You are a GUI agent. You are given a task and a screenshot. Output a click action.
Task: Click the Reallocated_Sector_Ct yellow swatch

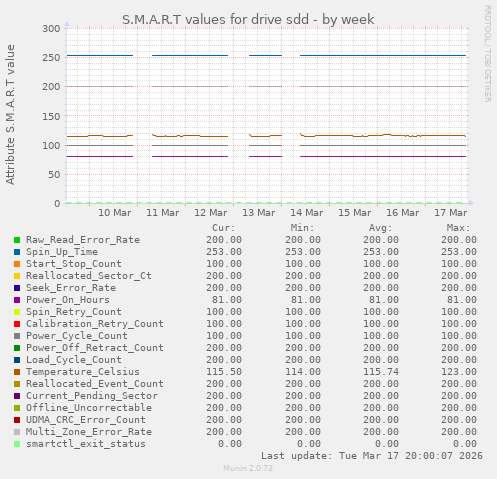[x=17, y=276]
